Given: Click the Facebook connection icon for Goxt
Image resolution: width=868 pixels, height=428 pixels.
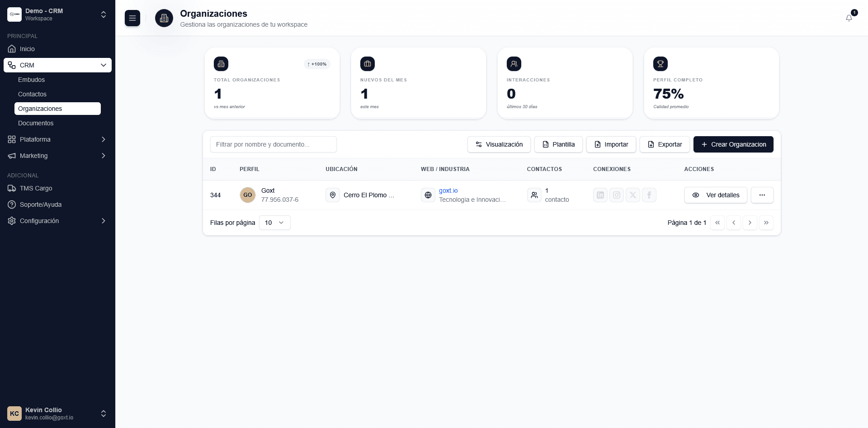Looking at the screenshot, I should [x=649, y=195].
